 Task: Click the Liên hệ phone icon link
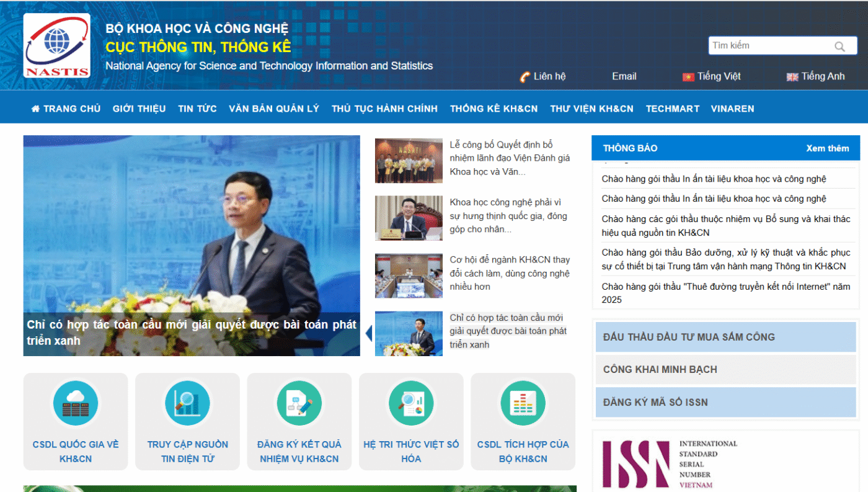click(525, 77)
